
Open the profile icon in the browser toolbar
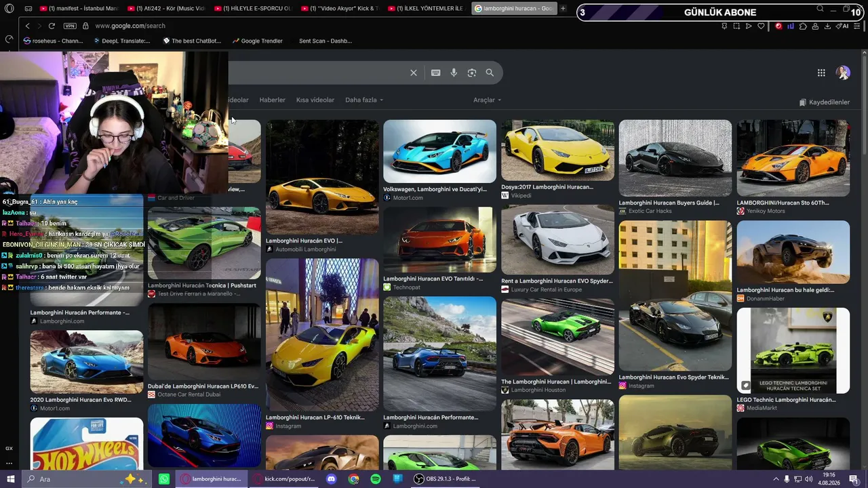(815, 26)
